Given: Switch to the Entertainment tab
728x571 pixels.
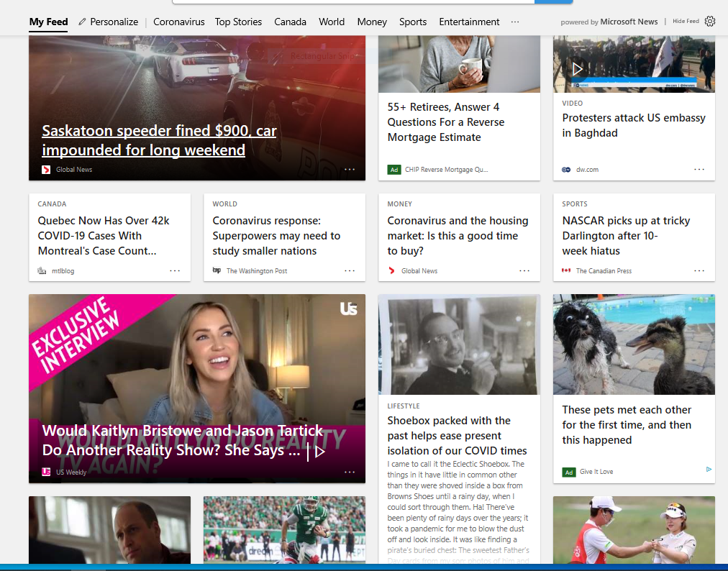Looking at the screenshot, I should click(469, 22).
